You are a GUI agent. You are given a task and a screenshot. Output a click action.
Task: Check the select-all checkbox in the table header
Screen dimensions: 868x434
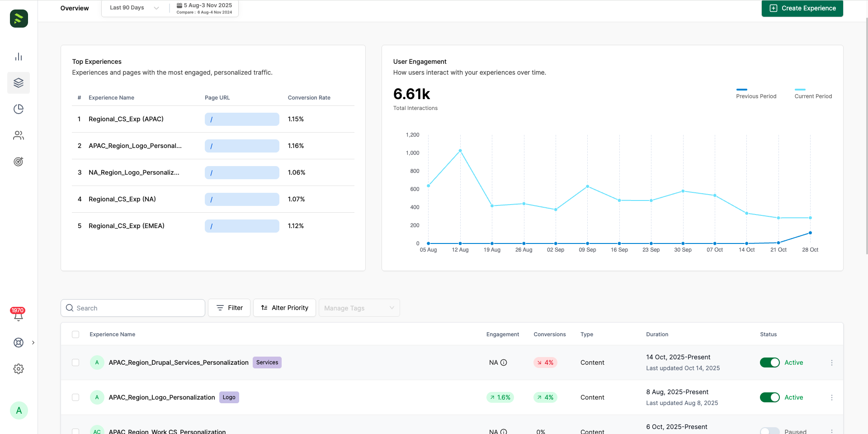pyautogui.click(x=75, y=334)
